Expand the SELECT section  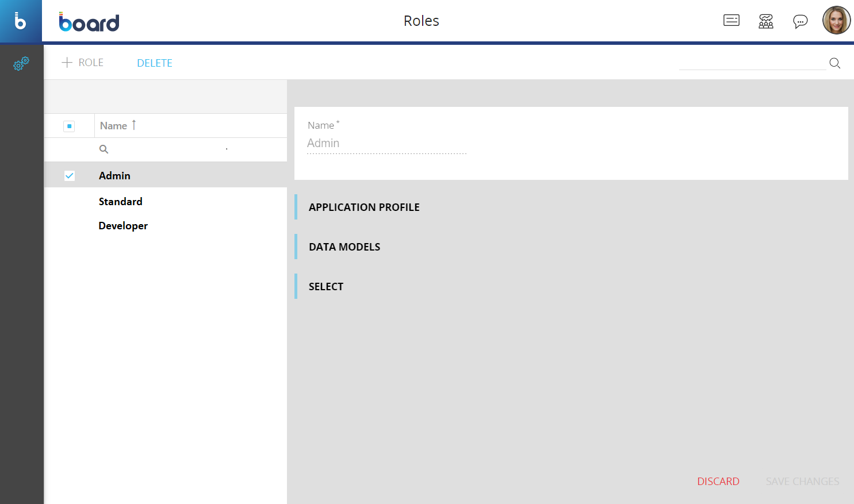point(326,287)
